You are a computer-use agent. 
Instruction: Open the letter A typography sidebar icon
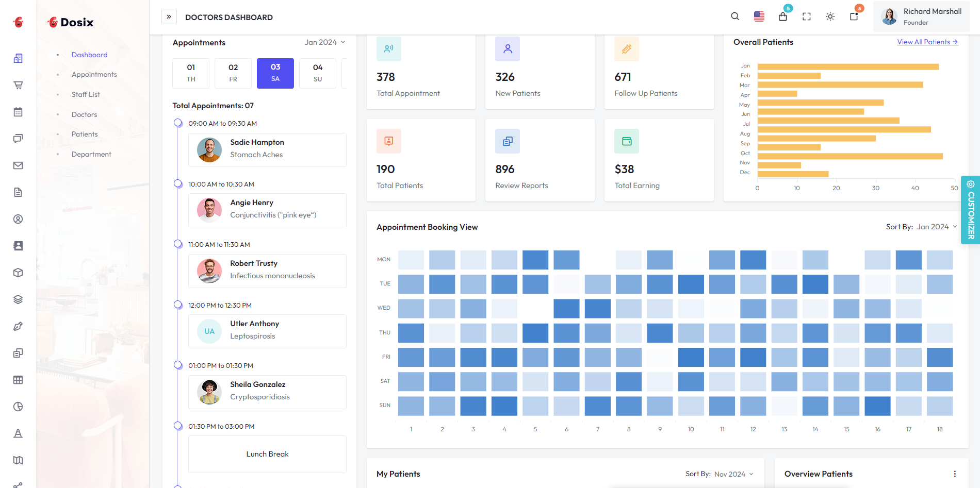[18, 433]
